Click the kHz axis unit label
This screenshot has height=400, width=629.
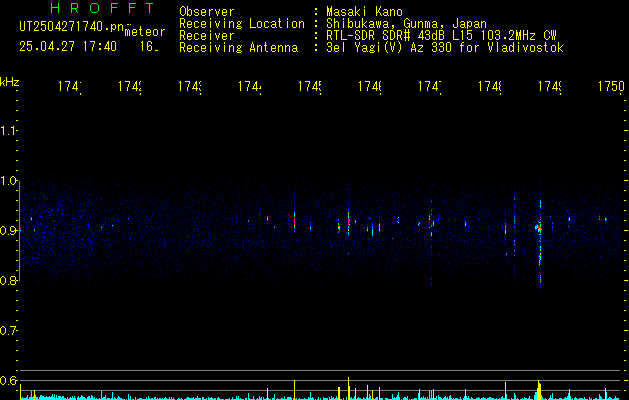pyautogui.click(x=10, y=82)
